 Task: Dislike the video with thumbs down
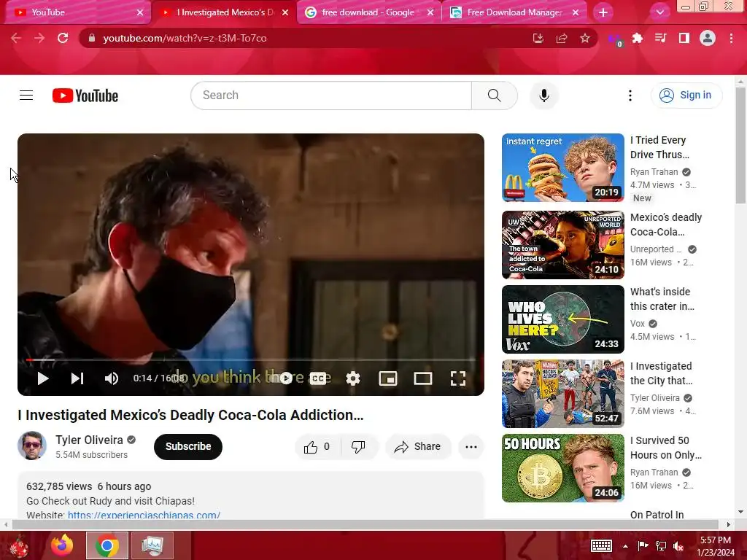(358, 447)
